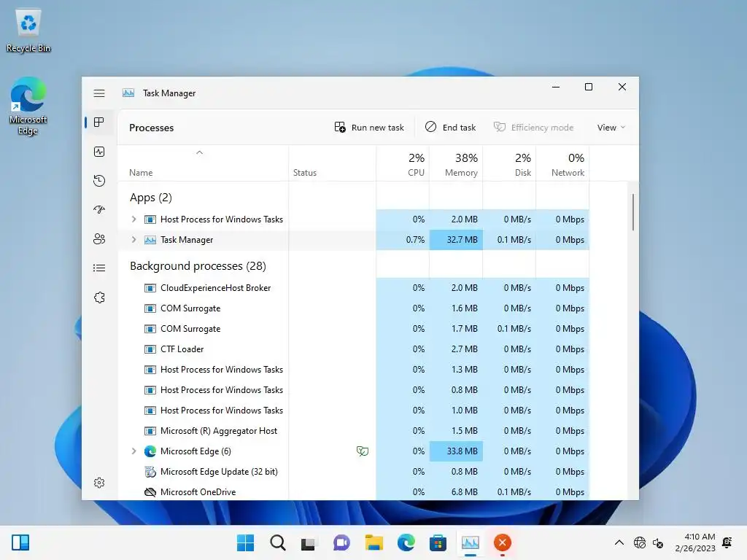This screenshot has height=560, width=747.
Task: Open Task View from the taskbar
Action: coord(309,542)
